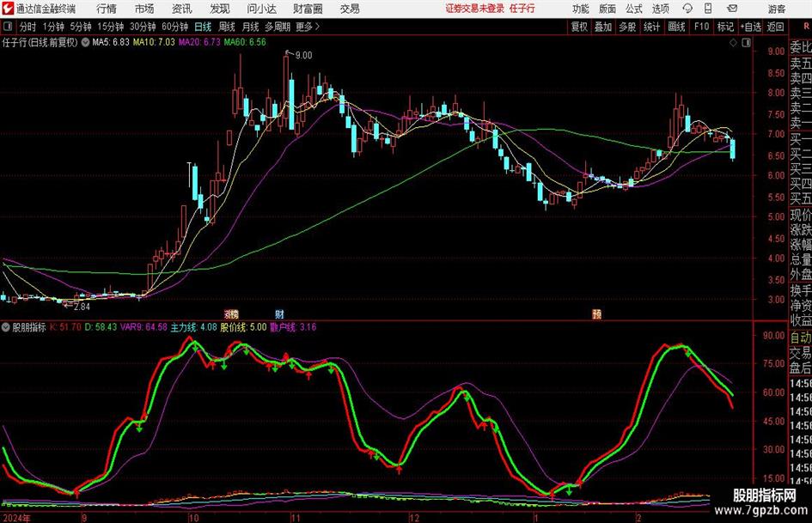Expand the main chart indicator dropdown arrow
Screen dimensions: 812x523
point(85,42)
